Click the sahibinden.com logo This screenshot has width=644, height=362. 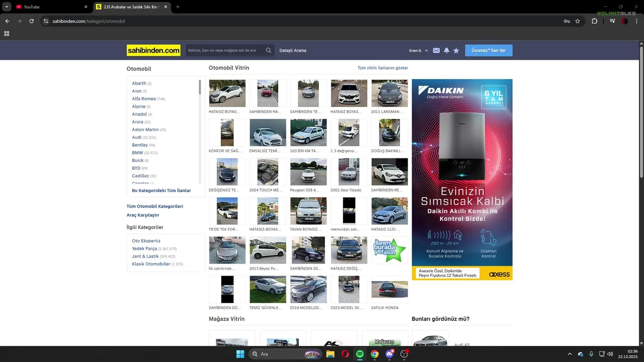click(x=153, y=50)
